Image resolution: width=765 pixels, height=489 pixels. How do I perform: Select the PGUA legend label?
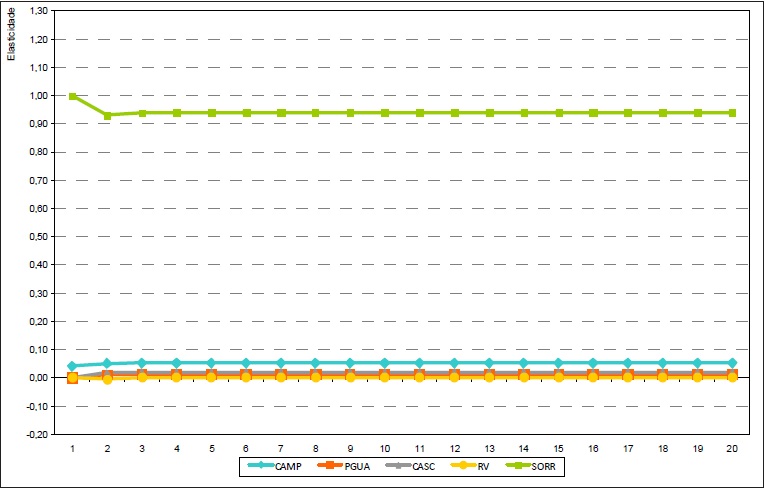[x=358, y=466]
